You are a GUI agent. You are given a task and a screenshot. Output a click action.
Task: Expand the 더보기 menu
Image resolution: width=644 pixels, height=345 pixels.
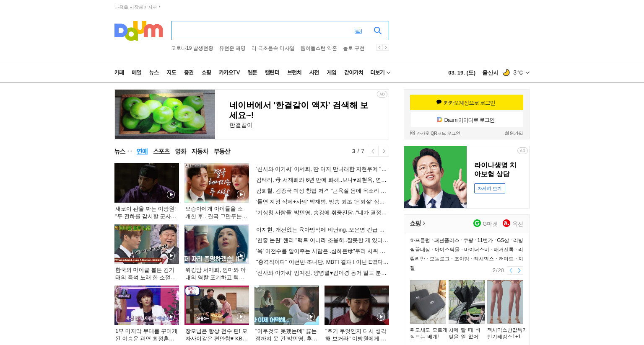(x=380, y=72)
